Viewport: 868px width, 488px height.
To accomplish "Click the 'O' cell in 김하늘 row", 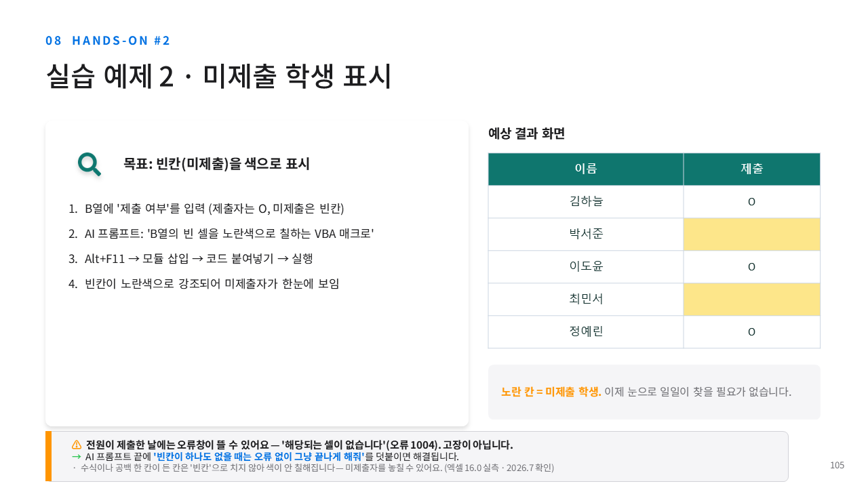I will (x=752, y=201).
